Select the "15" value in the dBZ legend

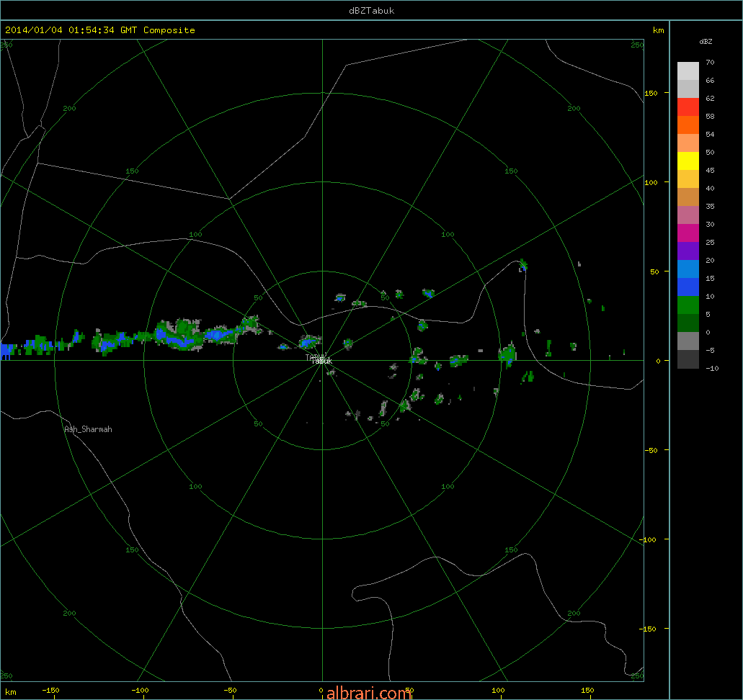click(710, 278)
